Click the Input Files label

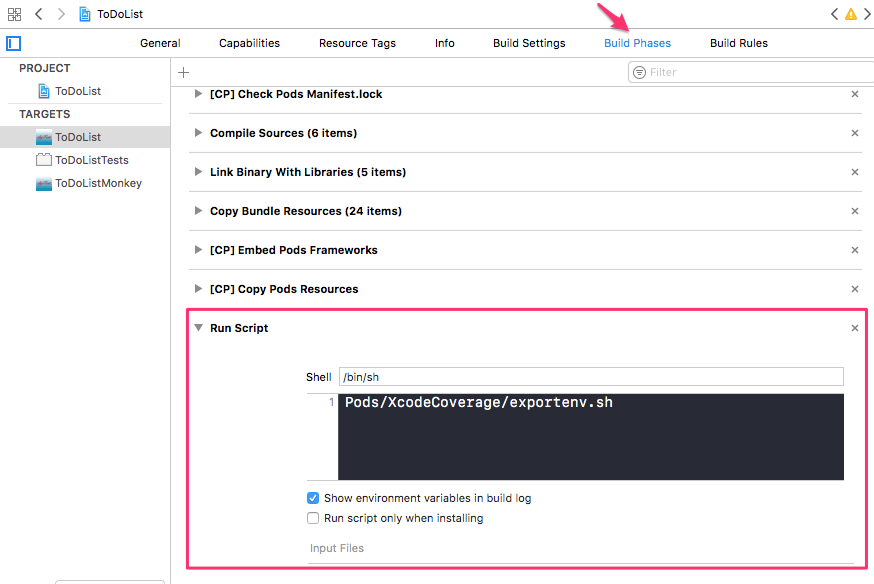point(337,548)
